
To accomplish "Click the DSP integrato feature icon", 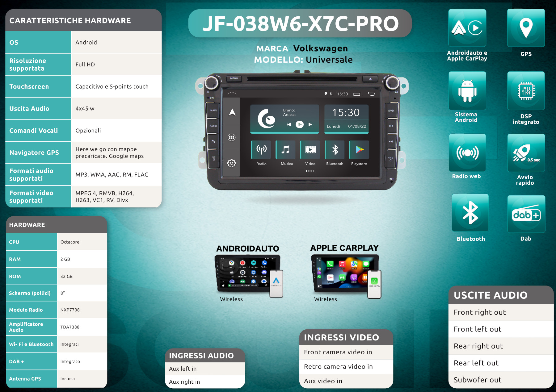I will tap(526, 91).
